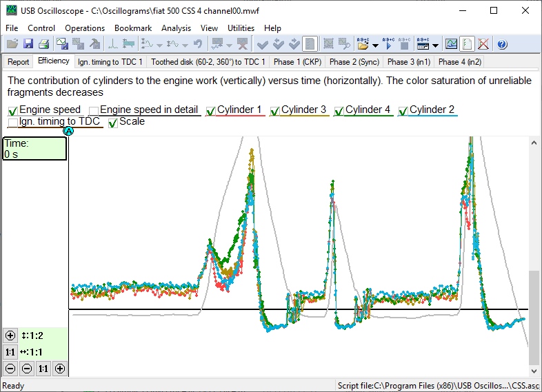This screenshot has height=392, width=542.
Task: Click the open folder toolbar icon
Action: point(13,44)
